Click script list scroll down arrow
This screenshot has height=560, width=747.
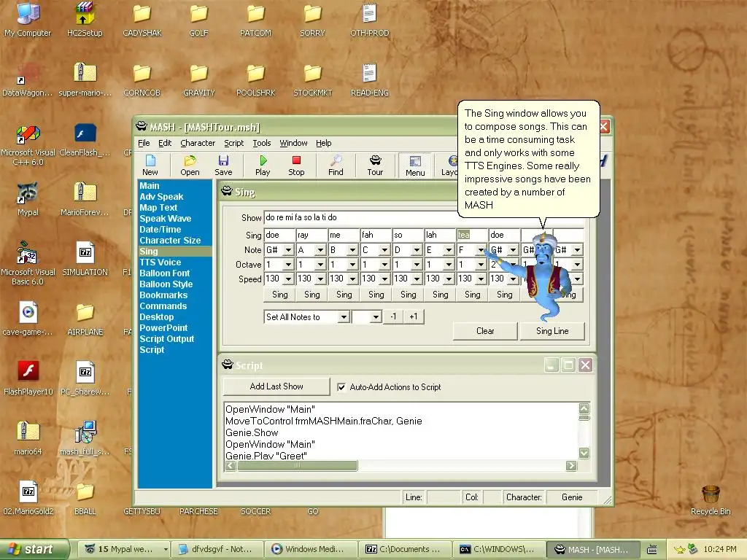pyautogui.click(x=584, y=453)
